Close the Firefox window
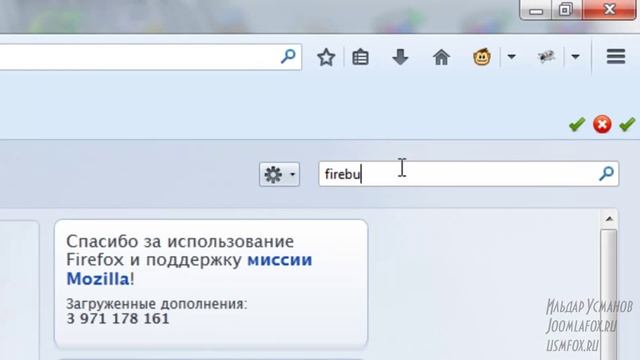Screen dimensions: 640x360 click(609, 10)
